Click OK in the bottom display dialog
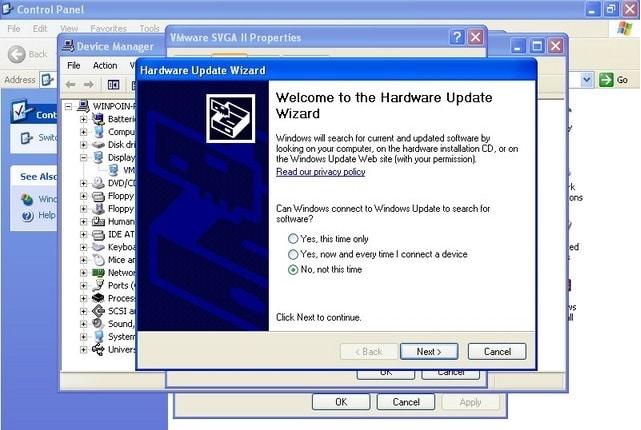The height and width of the screenshot is (430, 641). [x=341, y=402]
